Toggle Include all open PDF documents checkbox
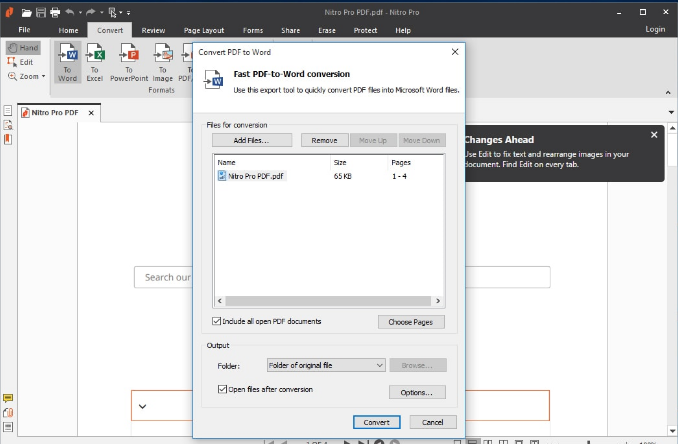Image resolution: width=678 pixels, height=444 pixels. tap(217, 321)
